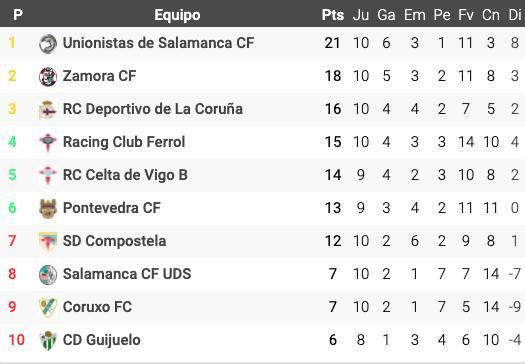
Task: Click the Ju column header
Action: point(361,15)
